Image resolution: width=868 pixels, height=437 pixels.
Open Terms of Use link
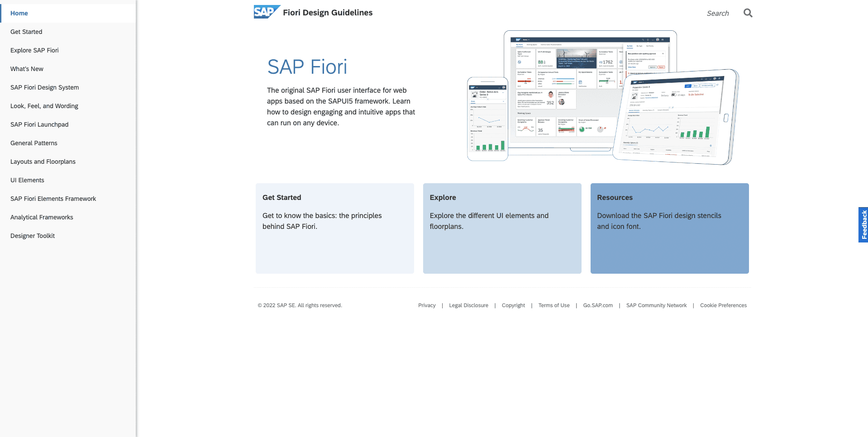554,305
